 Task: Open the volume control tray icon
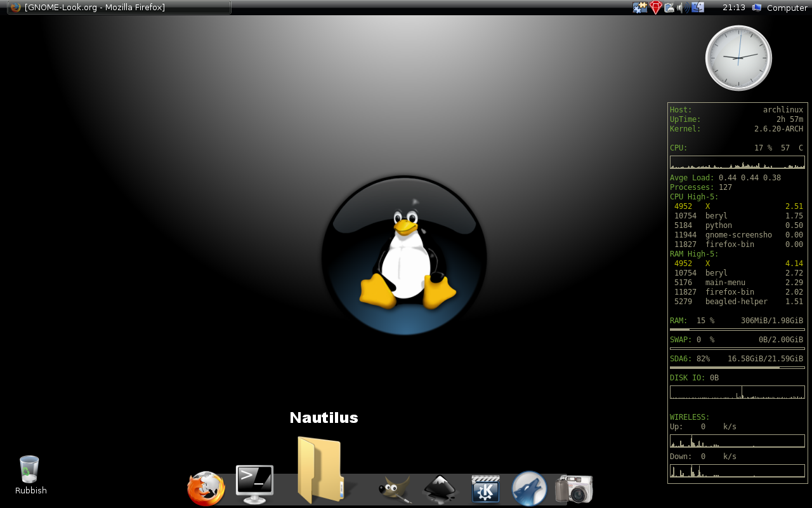(683, 8)
